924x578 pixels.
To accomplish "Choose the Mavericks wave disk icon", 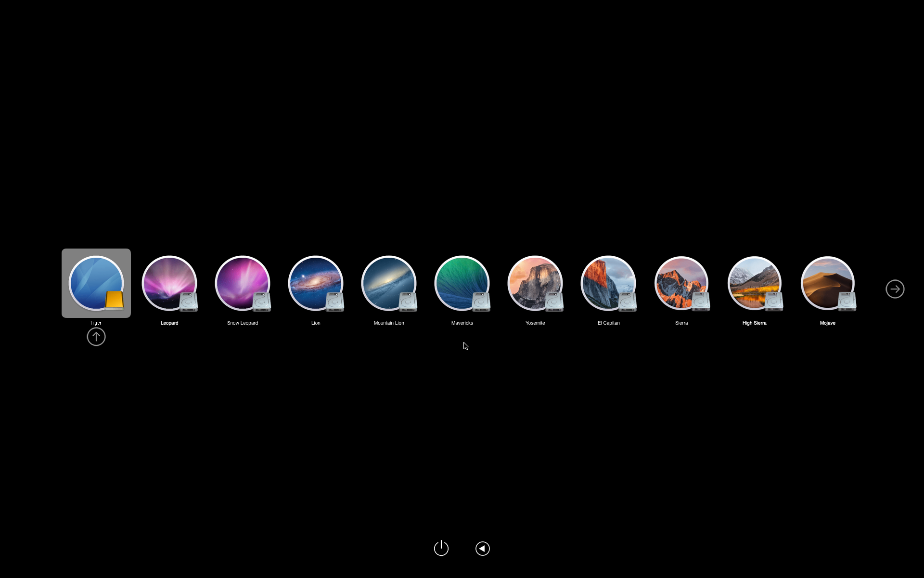I will [462, 283].
